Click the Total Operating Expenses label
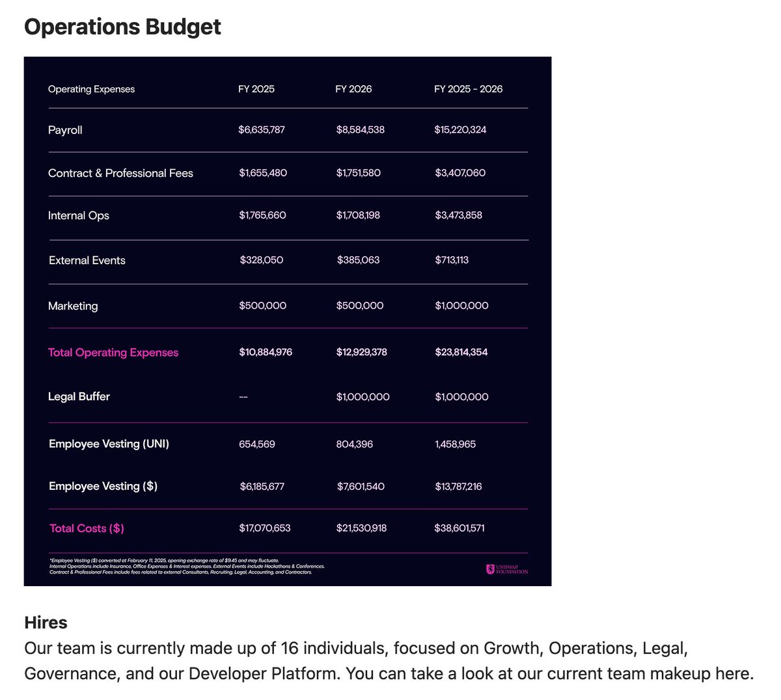This screenshot has width=781, height=700. [x=113, y=352]
